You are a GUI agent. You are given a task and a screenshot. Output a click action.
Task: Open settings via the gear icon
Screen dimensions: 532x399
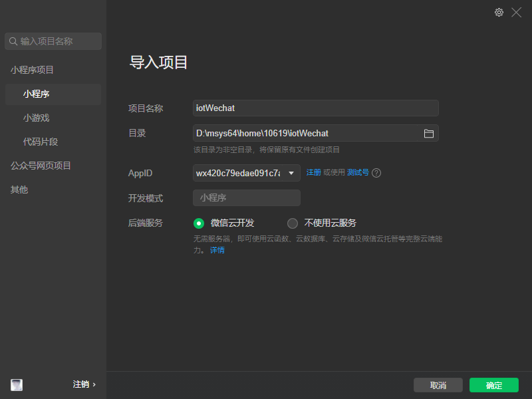click(x=499, y=13)
